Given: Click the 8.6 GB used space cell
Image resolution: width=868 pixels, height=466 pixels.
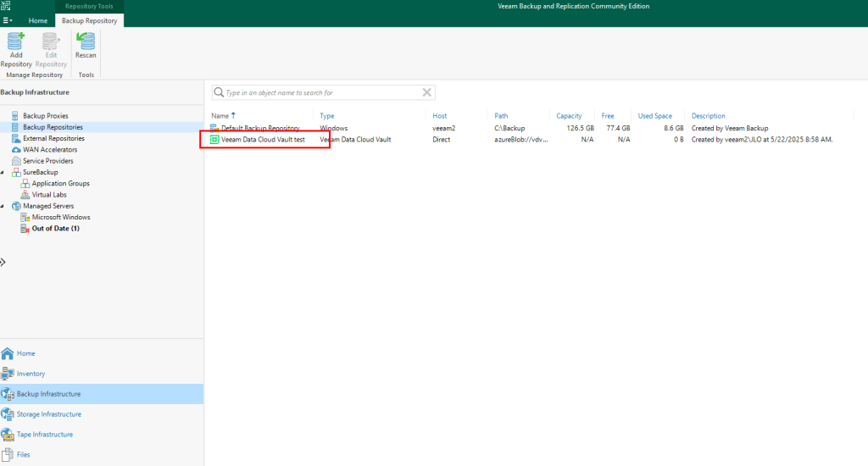Looking at the screenshot, I should tap(674, 128).
